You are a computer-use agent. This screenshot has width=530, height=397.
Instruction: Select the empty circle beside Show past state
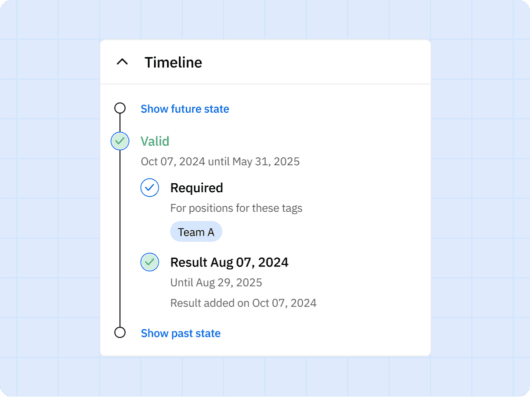pos(120,332)
